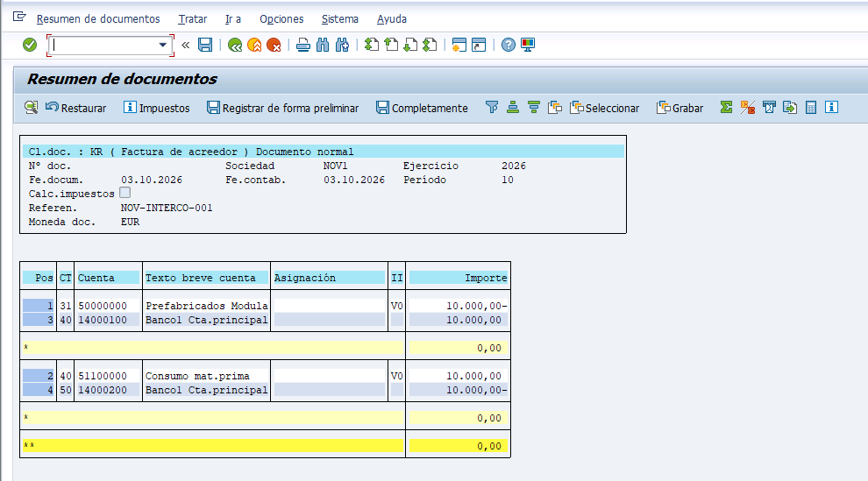Click the calculator icon
868x481 pixels.
[811, 107]
